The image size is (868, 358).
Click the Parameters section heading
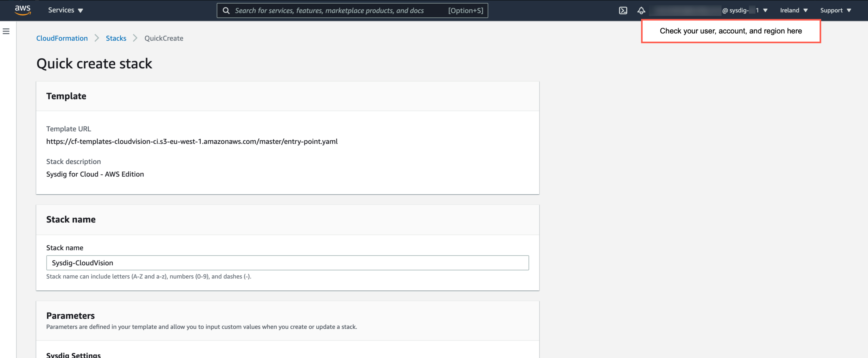point(70,316)
